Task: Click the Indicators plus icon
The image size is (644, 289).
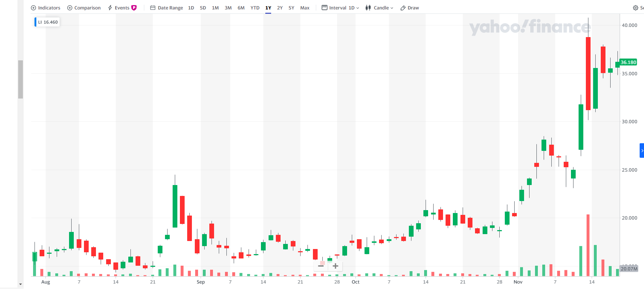Action: [33, 8]
